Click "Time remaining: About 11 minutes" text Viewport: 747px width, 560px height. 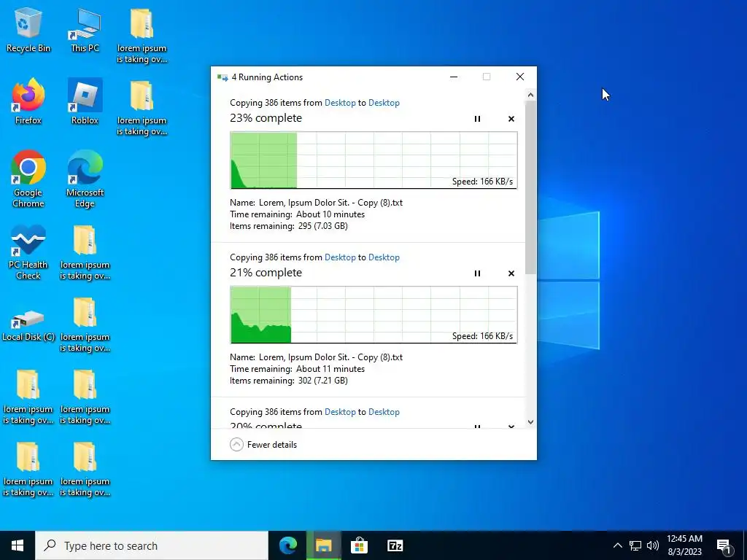(x=298, y=369)
